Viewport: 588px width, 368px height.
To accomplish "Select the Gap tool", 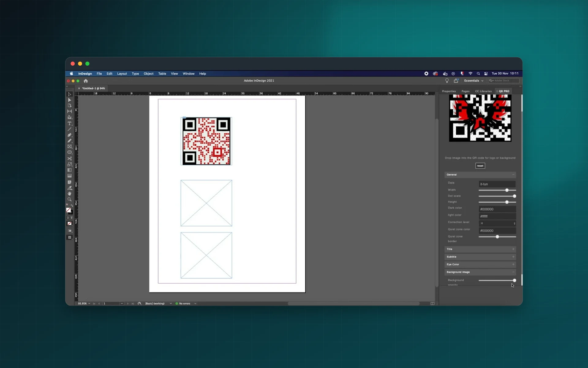I will click(x=70, y=111).
